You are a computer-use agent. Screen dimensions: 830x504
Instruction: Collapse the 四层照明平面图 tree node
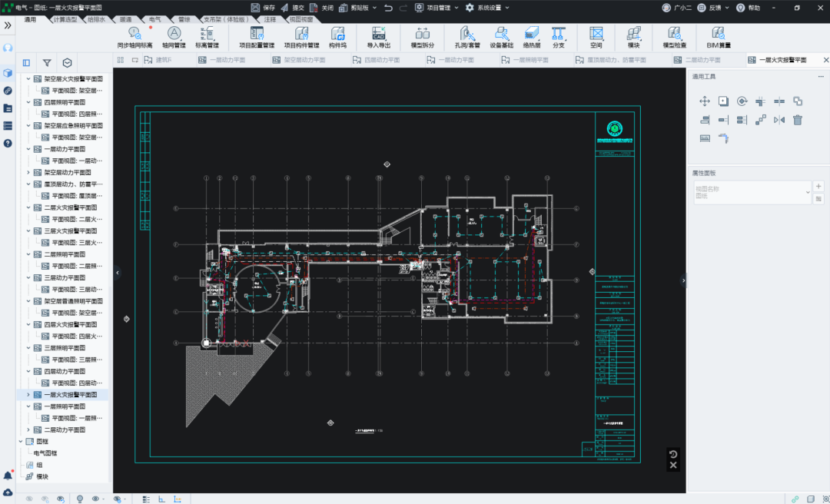tap(28, 102)
